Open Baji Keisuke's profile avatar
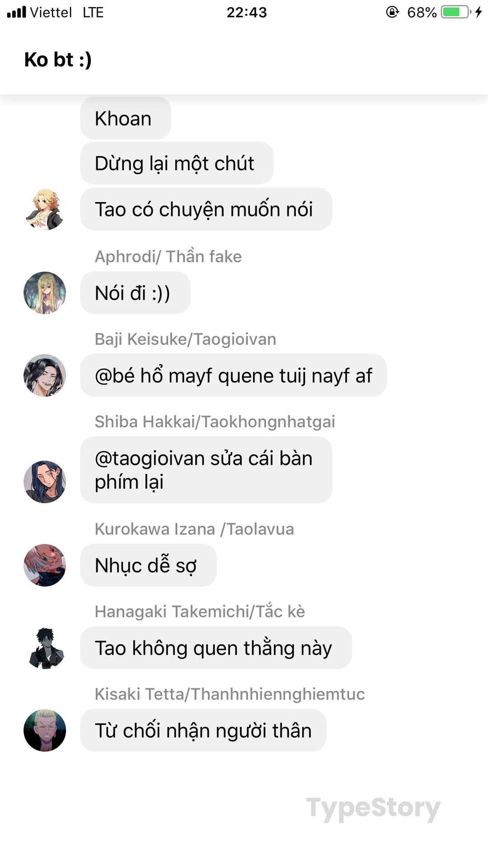This screenshot has width=488, height=868. pyautogui.click(x=44, y=375)
